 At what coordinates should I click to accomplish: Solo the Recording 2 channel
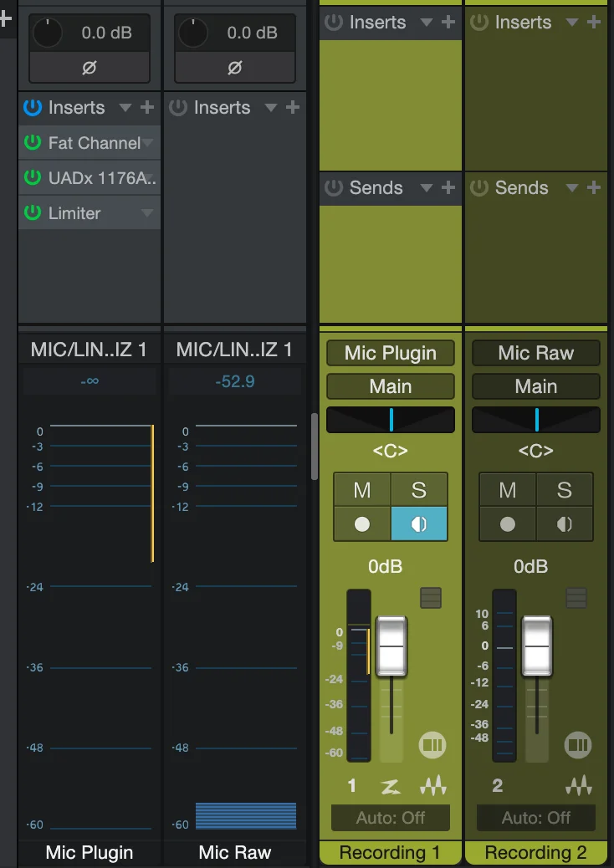coord(565,490)
